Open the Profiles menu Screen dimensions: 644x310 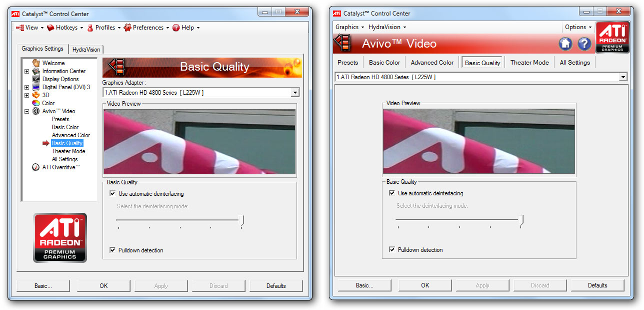click(104, 28)
